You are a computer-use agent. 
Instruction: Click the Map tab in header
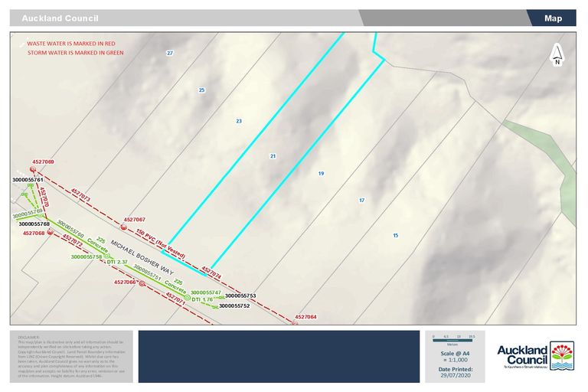click(x=553, y=18)
